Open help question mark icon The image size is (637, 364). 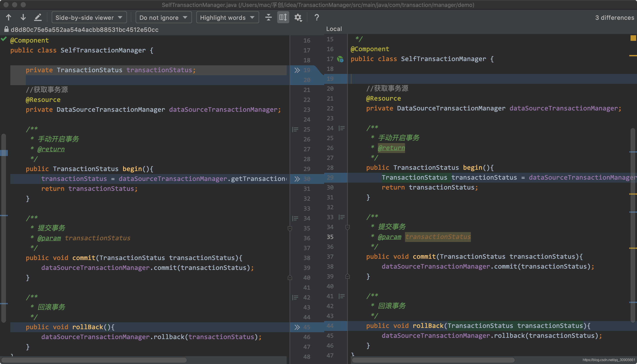click(x=317, y=17)
